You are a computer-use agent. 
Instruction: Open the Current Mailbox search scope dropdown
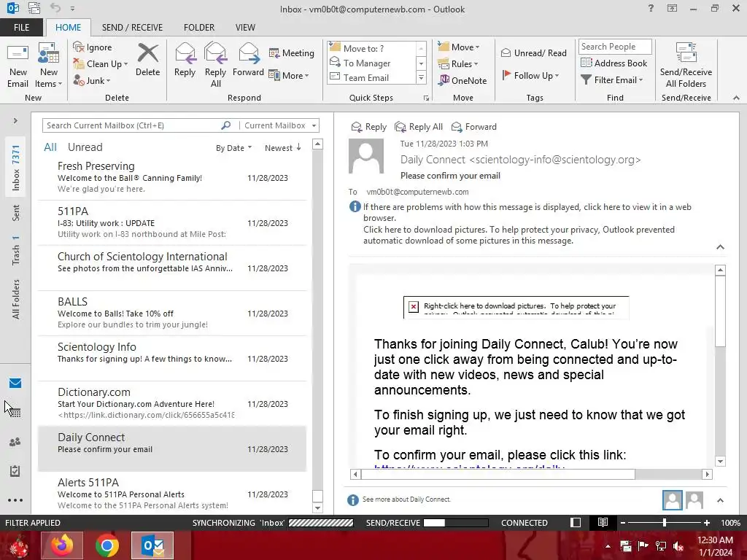tap(279, 125)
